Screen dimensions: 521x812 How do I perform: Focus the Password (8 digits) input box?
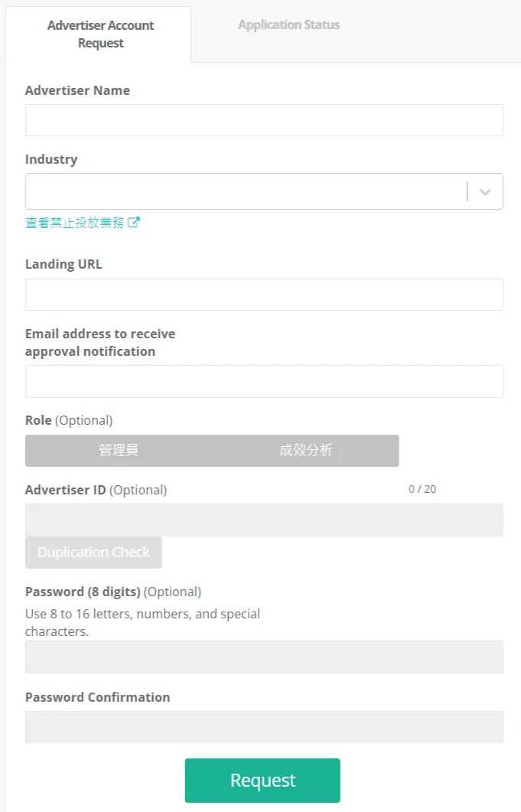264,657
